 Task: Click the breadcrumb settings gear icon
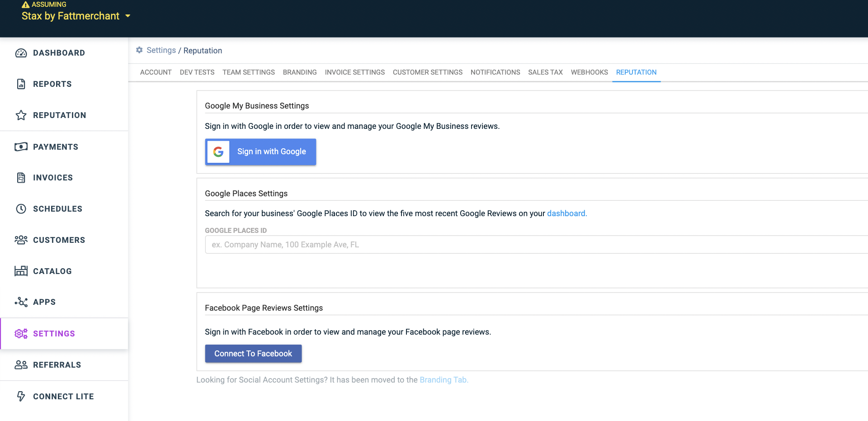tap(139, 50)
